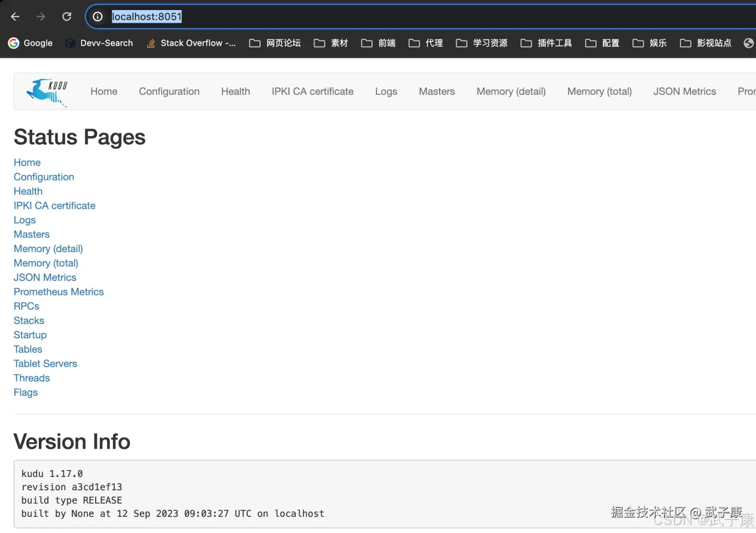
Task: Open the Flags link
Action: click(26, 392)
